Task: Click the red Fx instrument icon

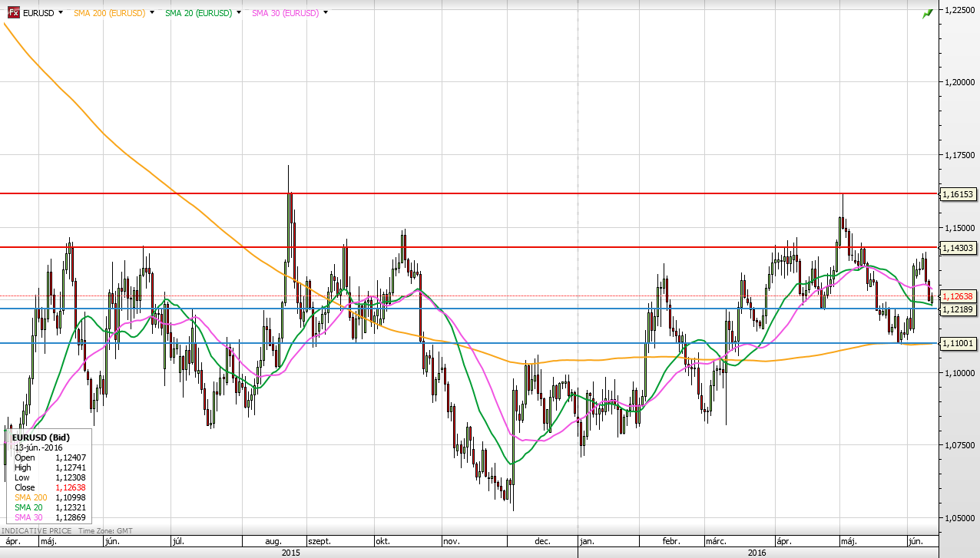Action: pyautogui.click(x=14, y=13)
